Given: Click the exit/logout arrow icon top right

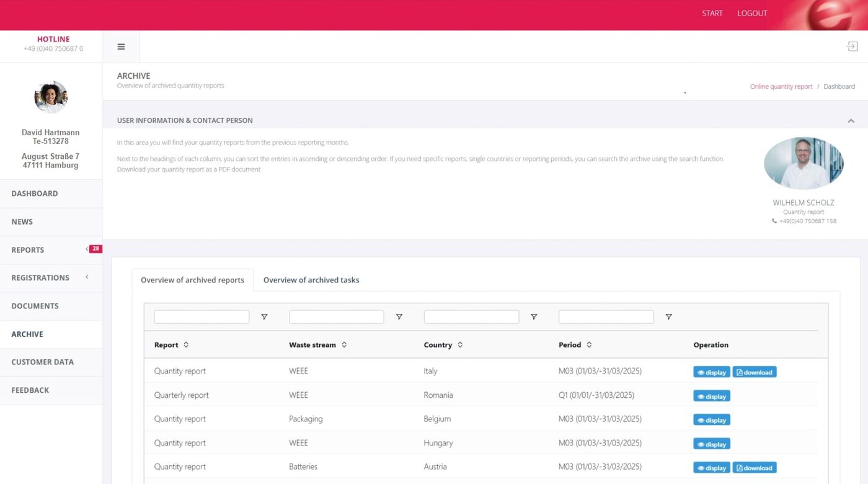Looking at the screenshot, I should point(852,45).
